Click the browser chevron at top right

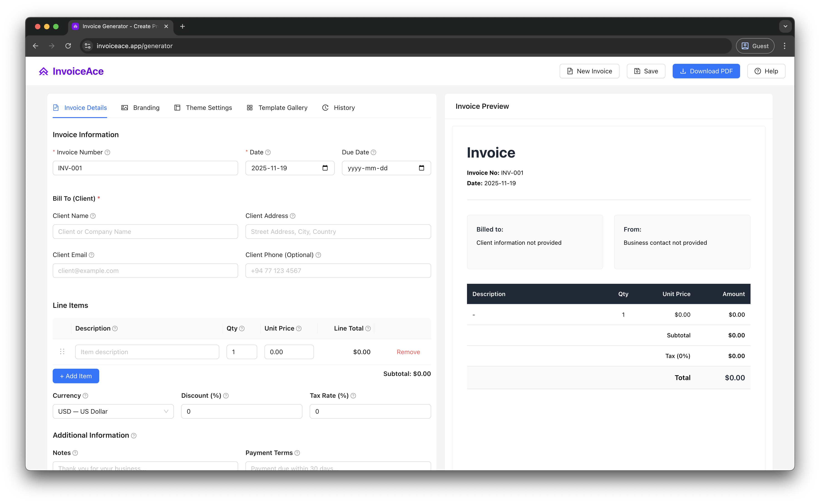point(785,26)
